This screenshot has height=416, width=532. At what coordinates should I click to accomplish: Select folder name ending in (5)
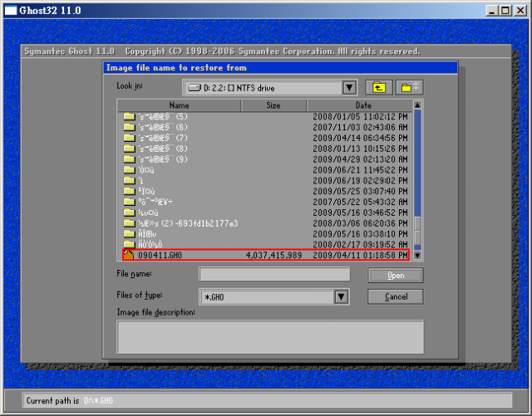point(163,116)
